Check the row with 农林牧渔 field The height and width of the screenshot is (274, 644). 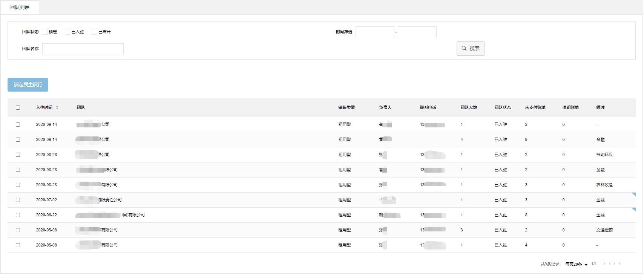point(18,185)
